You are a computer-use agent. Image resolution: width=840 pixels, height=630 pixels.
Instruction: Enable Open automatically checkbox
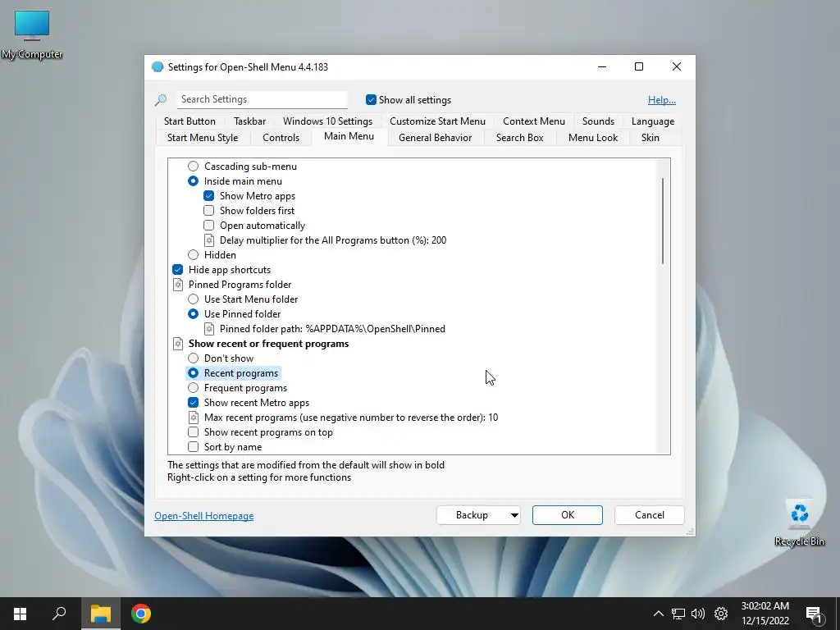pos(209,225)
